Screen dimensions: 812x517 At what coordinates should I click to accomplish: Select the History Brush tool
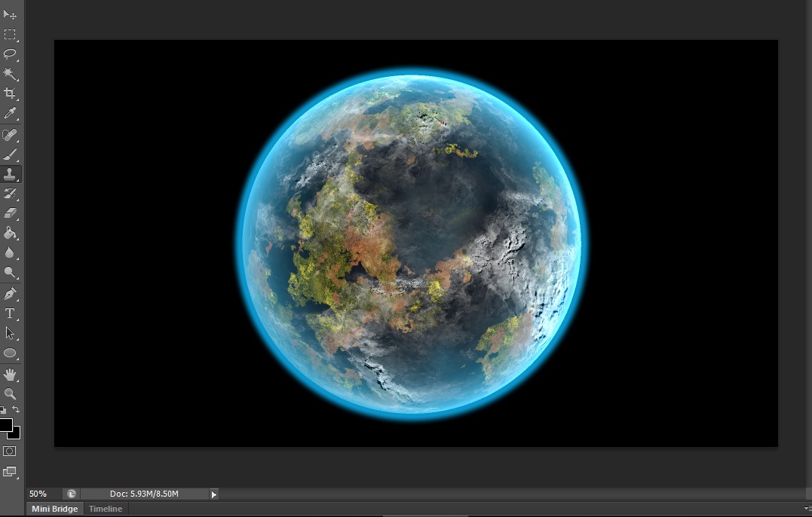[10, 194]
